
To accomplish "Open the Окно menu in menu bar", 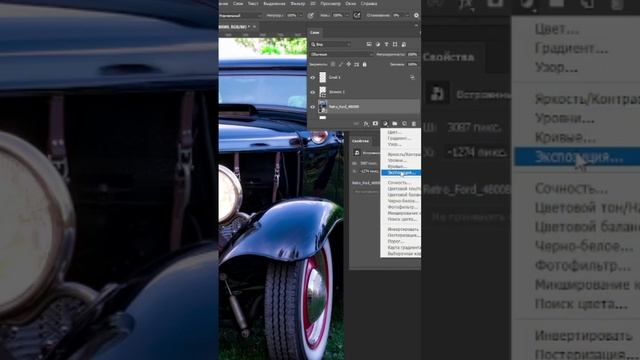I will click(x=351, y=4).
